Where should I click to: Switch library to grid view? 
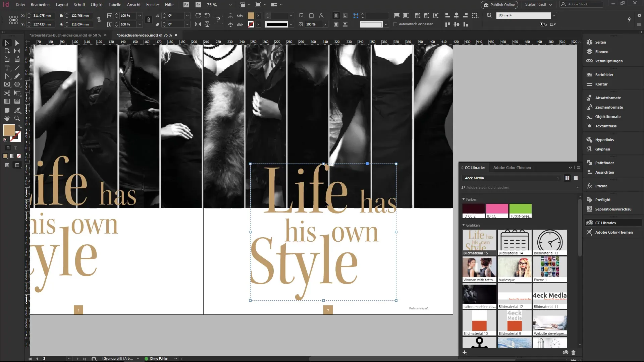(x=567, y=178)
